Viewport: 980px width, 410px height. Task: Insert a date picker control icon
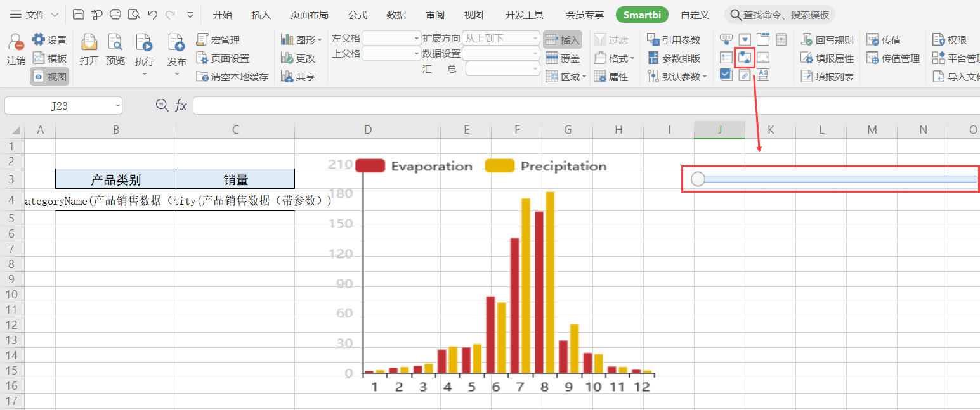point(781,39)
